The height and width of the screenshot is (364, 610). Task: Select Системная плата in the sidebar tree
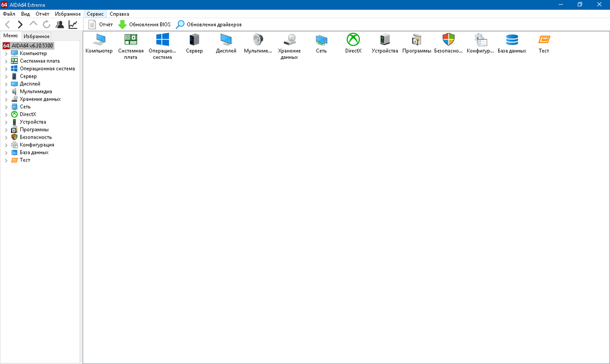coord(40,61)
